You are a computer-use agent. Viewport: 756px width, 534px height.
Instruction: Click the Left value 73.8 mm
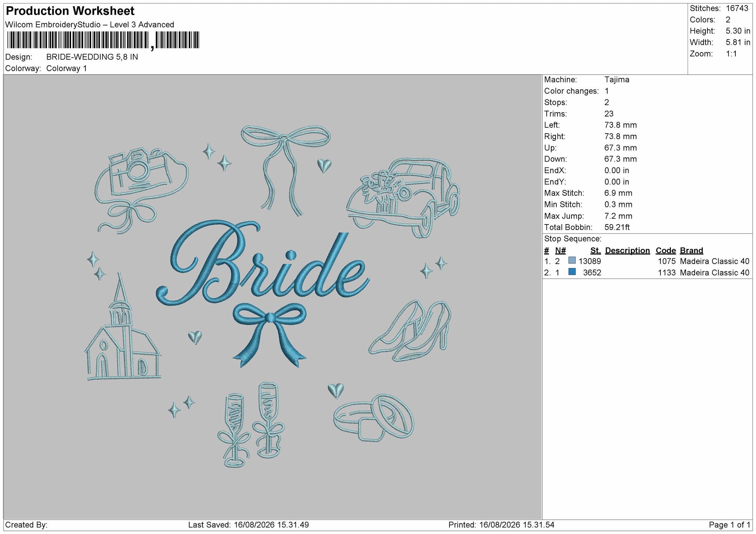pyautogui.click(x=620, y=125)
